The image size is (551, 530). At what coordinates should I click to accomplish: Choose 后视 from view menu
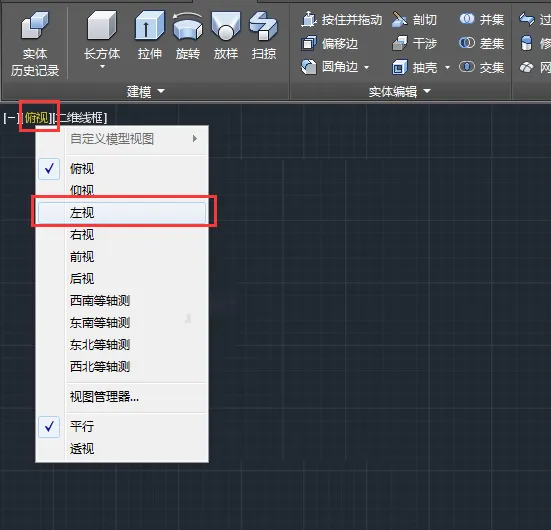[122, 279]
